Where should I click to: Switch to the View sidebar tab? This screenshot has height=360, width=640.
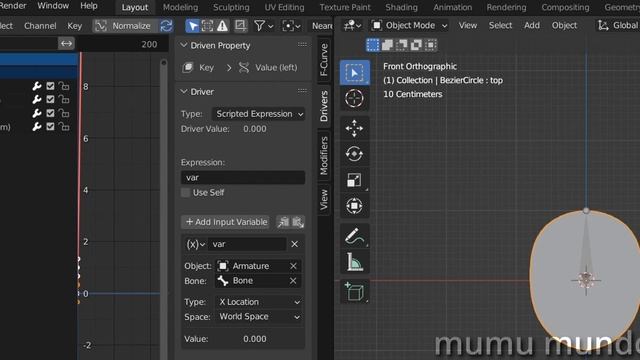click(x=324, y=200)
